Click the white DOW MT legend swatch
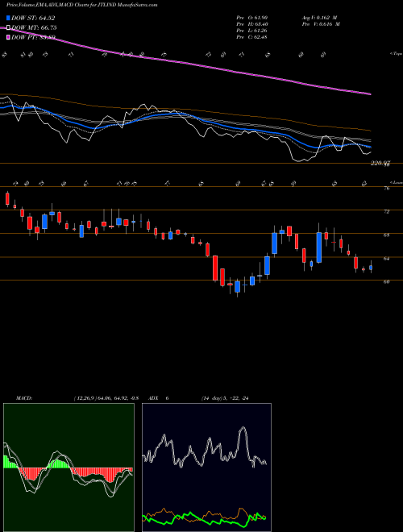This screenshot has height=532, width=403. pyautogui.click(x=9, y=28)
